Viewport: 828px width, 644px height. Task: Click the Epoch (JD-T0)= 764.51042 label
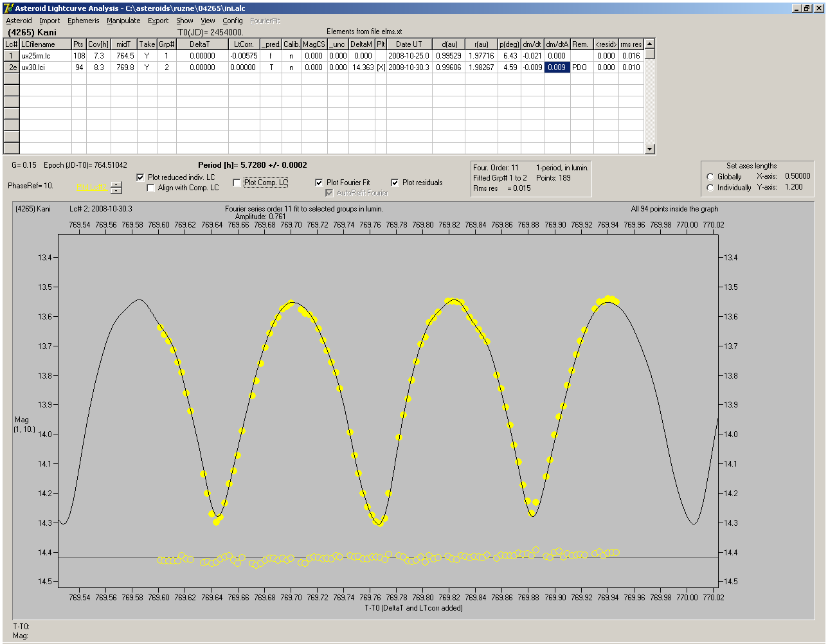tap(85, 165)
